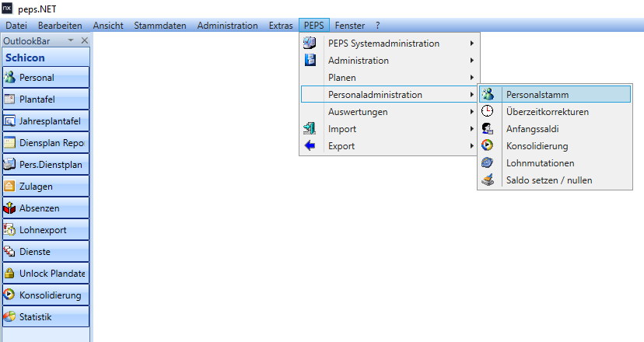644x342 pixels.
Task: Expand the PEPS menu's Administration submenu arrow
Action: tap(472, 61)
